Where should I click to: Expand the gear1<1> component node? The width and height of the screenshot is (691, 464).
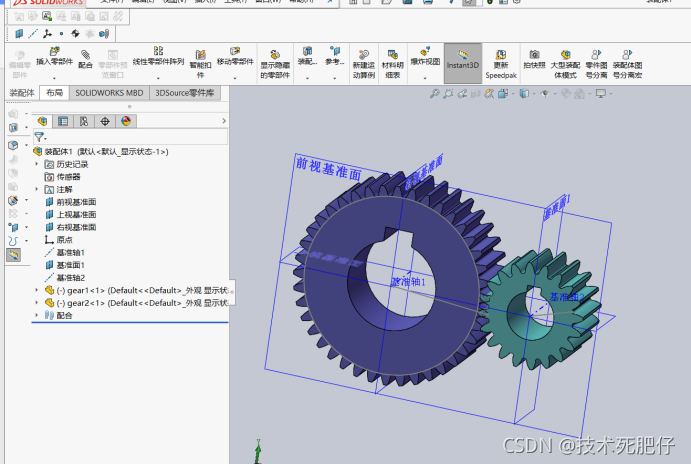pos(37,290)
